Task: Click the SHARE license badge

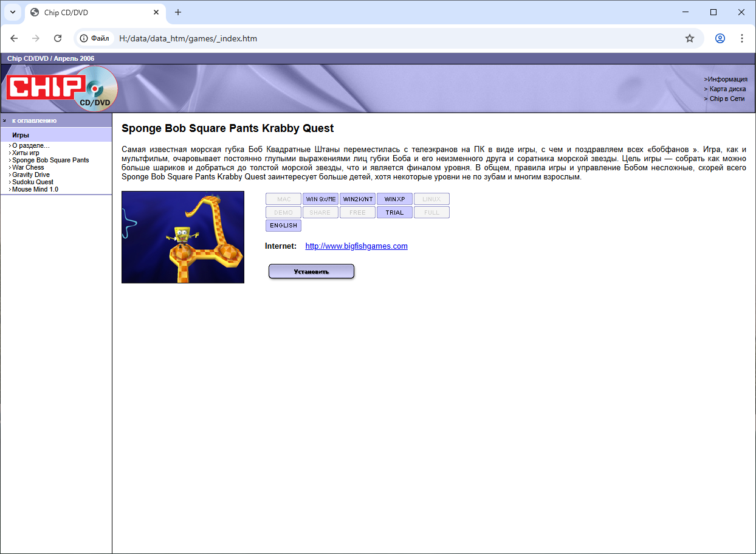Action: point(321,212)
